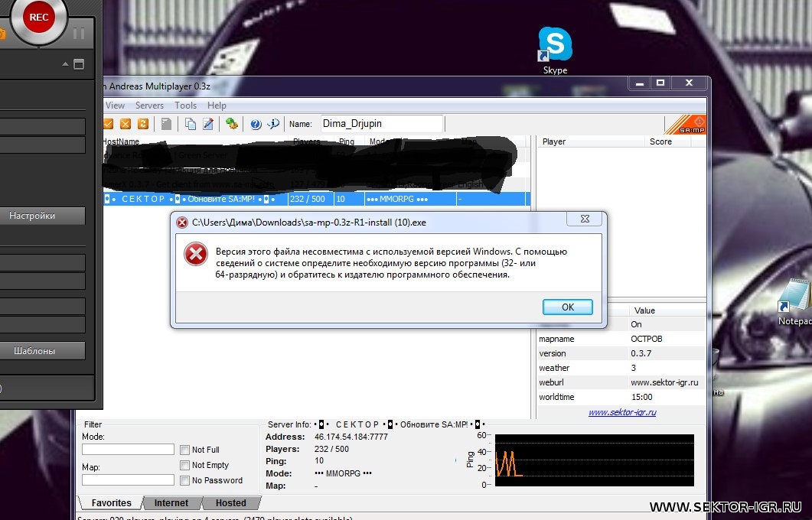The width and height of the screenshot is (812, 520).
Task: Click the worldtime rule row
Action: pos(621,397)
